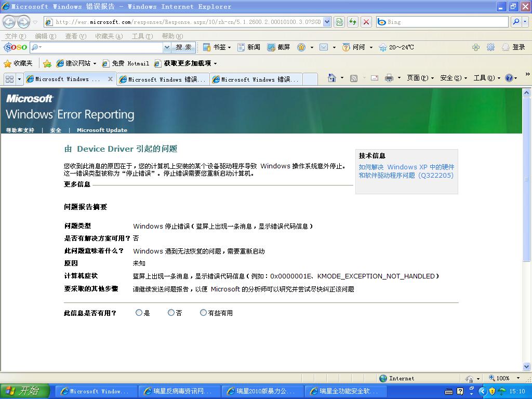The height and width of the screenshot is (399, 532).
Task: Switch to 瑞星反病毒资讯网 taskbar window
Action: point(179,391)
